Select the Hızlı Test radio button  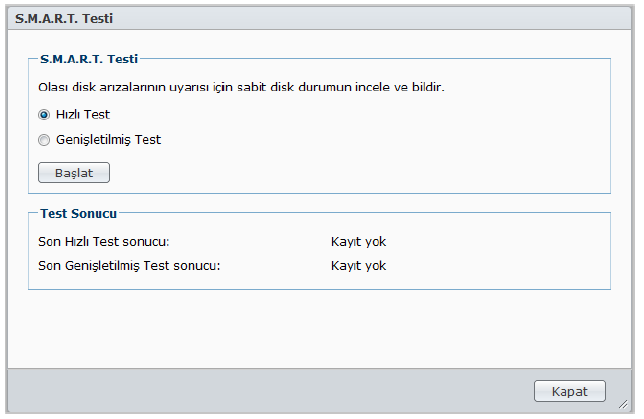pos(44,115)
